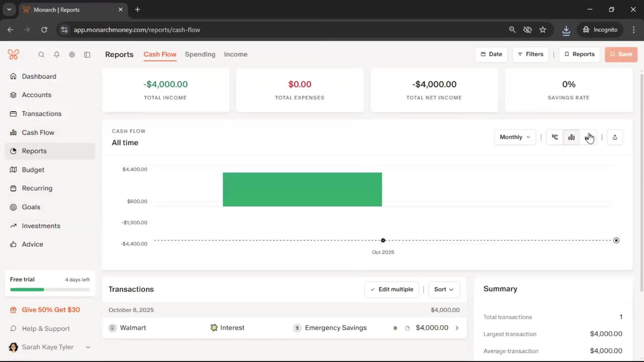
Task: Bookmark this page with star icon
Action: click(x=543, y=30)
